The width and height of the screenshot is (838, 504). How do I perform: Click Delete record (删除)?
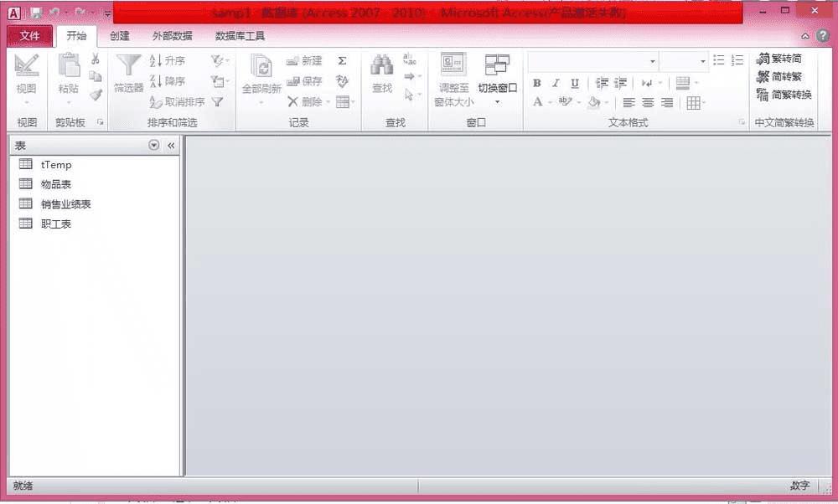point(305,101)
